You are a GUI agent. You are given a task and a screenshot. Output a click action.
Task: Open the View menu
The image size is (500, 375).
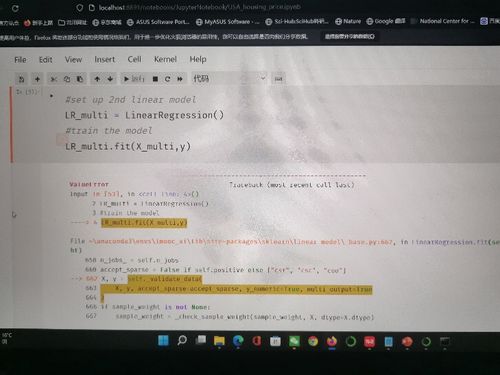click(73, 60)
